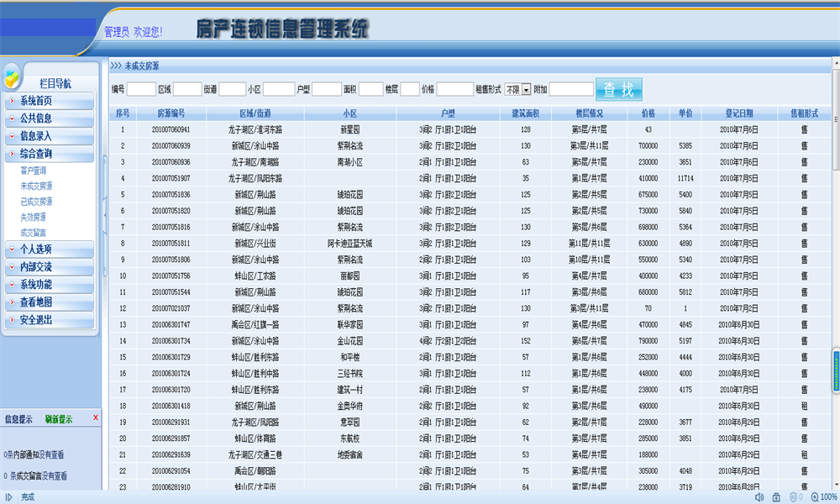Viewport: 840px width, 504px height.
Task: Close the 信息提示 panel with red X
Action: (x=96, y=417)
